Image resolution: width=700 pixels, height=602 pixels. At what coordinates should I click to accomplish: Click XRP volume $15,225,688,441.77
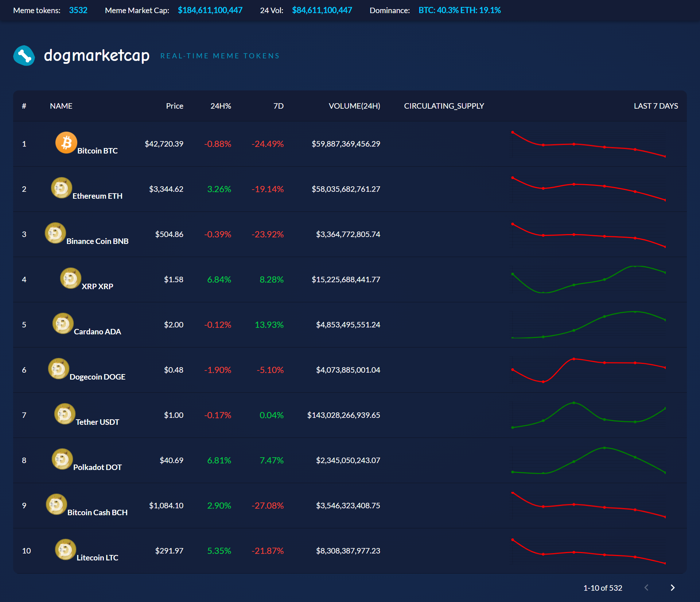(x=346, y=280)
